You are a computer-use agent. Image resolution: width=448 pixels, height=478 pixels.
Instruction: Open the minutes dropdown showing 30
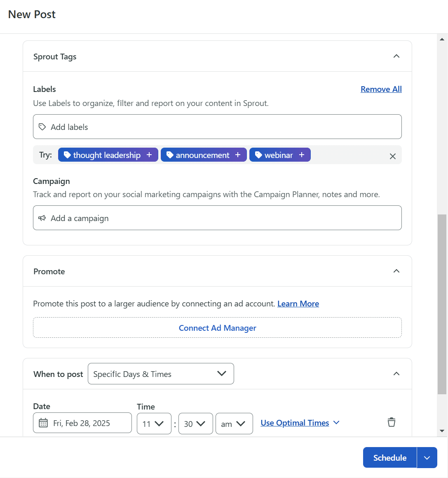point(195,424)
